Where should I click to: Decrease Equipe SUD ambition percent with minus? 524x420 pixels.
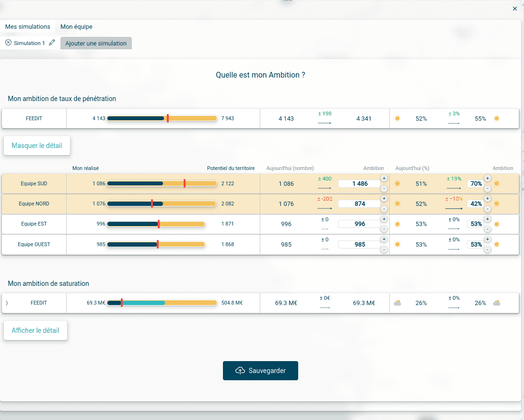pyautogui.click(x=488, y=189)
